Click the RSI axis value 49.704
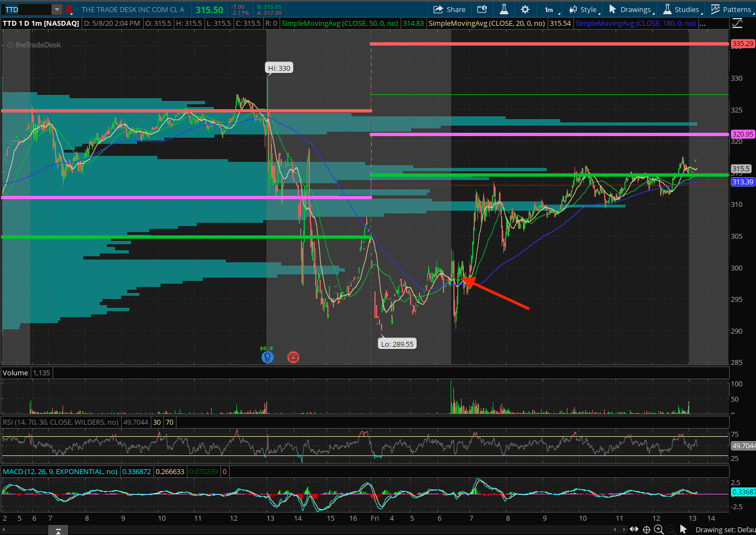756x535 pixels. [743, 446]
